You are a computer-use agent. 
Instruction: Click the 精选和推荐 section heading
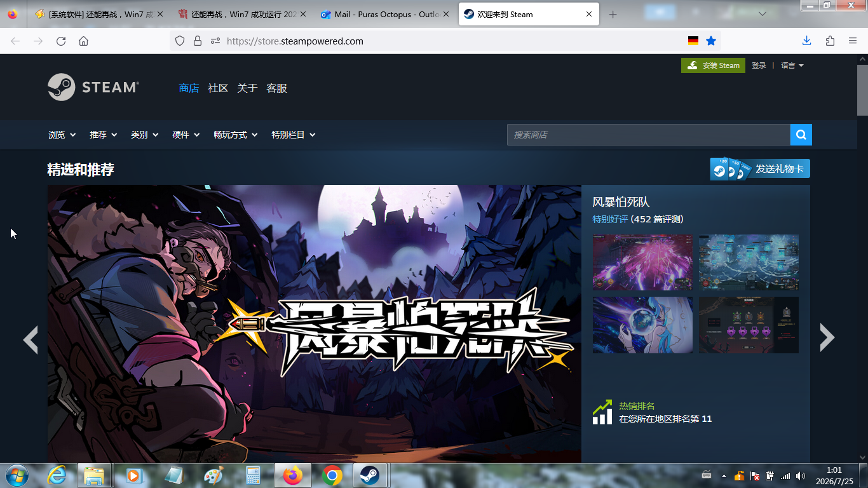click(x=81, y=170)
